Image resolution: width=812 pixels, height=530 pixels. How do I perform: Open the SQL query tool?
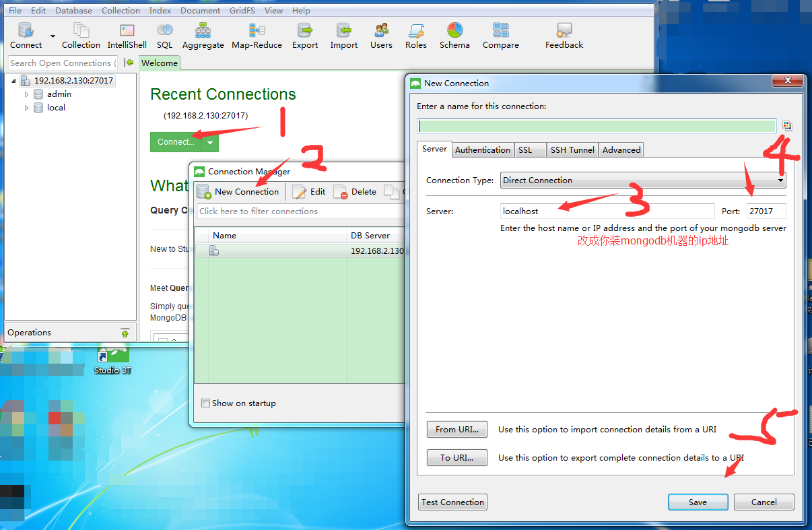tap(165, 36)
